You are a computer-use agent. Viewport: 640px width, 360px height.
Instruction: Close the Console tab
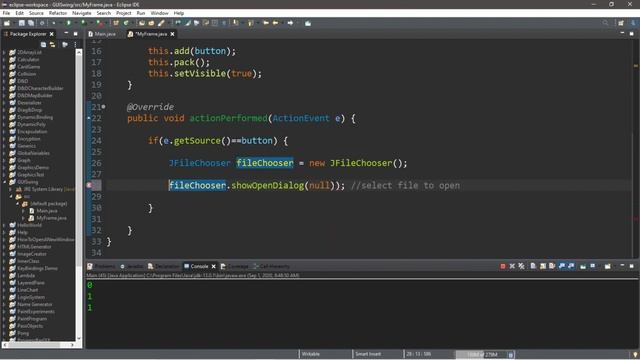coord(213,267)
